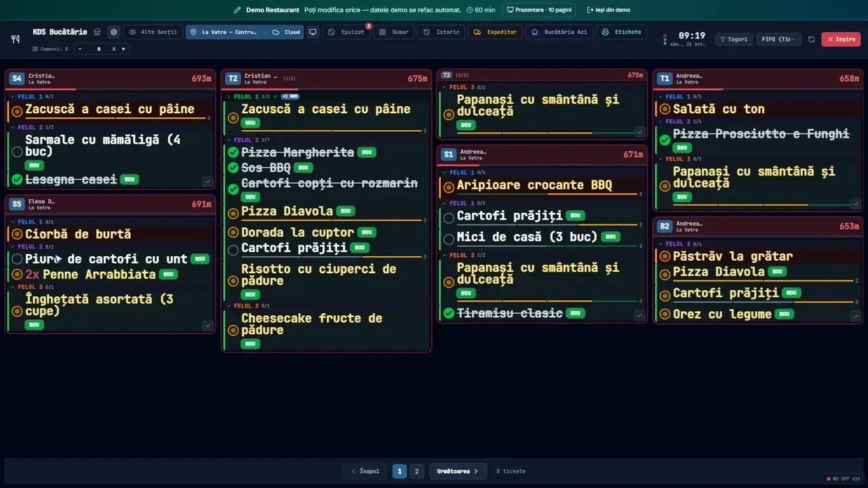Click the Următoarea next page button
The image size is (868, 488).
tap(458, 471)
